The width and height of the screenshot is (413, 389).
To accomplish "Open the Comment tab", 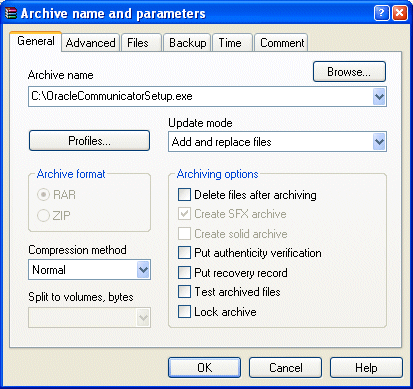I will tap(281, 43).
